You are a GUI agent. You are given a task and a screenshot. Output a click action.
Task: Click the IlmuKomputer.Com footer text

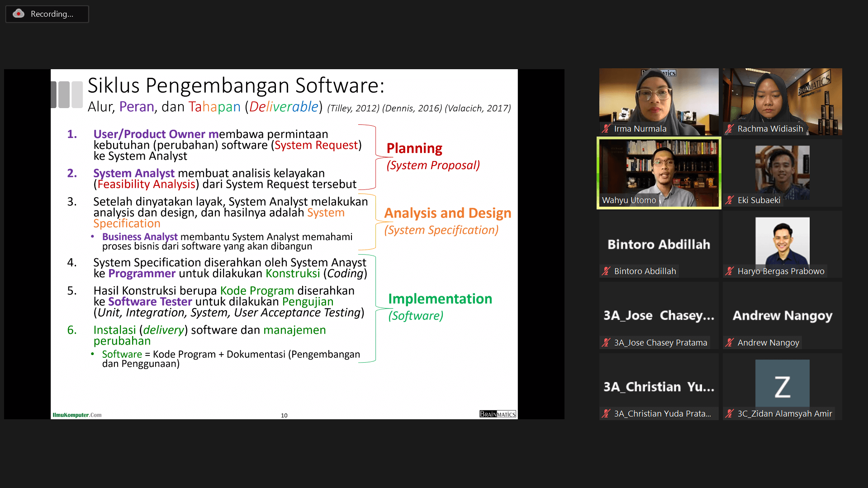click(77, 415)
